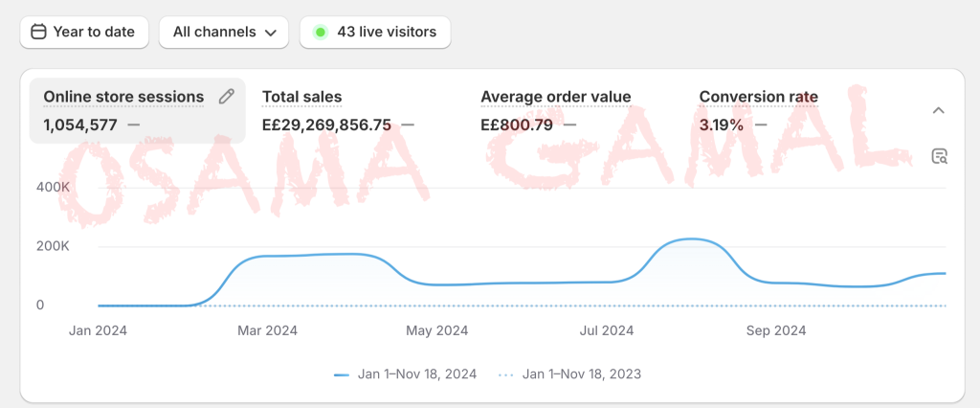The width and height of the screenshot is (980, 408).
Task: Click the 43 live visitors button
Action: (x=375, y=32)
